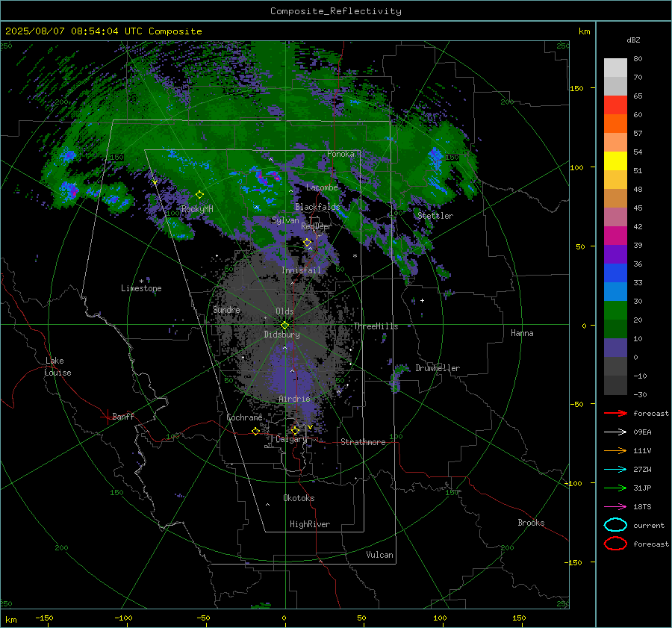Screen dimensions: 672x628
Task: Select the magenta 42 dBZ legend swatch
Action: point(615,236)
